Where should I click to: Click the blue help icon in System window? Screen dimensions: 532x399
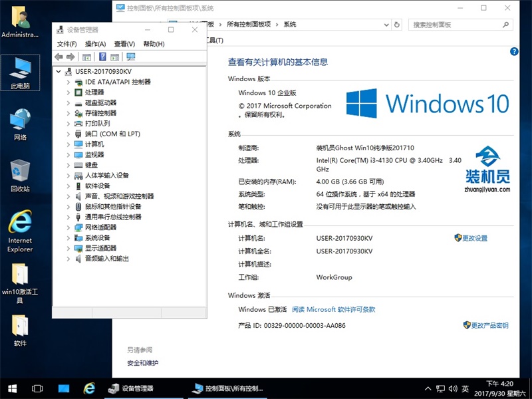[x=513, y=51]
